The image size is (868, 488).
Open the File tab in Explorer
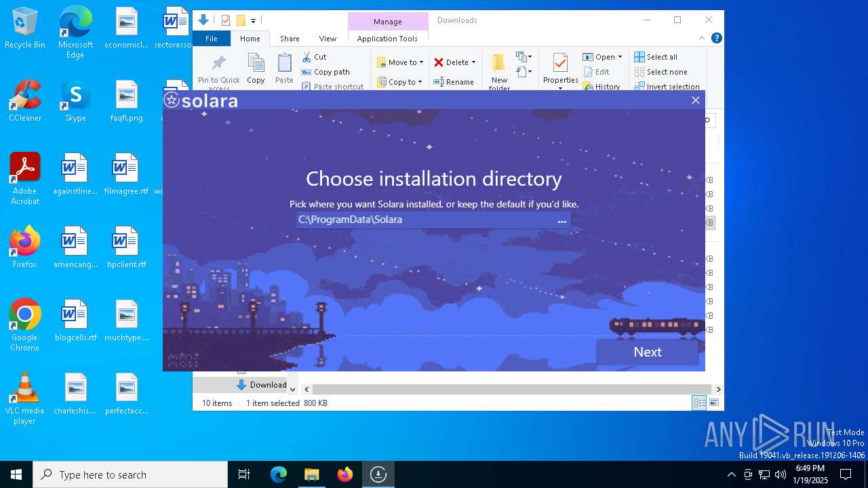pyautogui.click(x=212, y=39)
